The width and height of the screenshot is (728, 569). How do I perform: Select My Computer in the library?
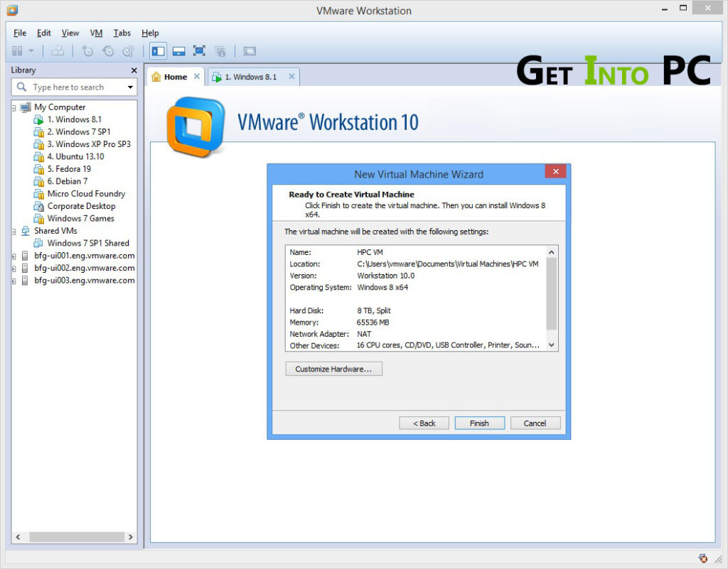(x=60, y=107)
